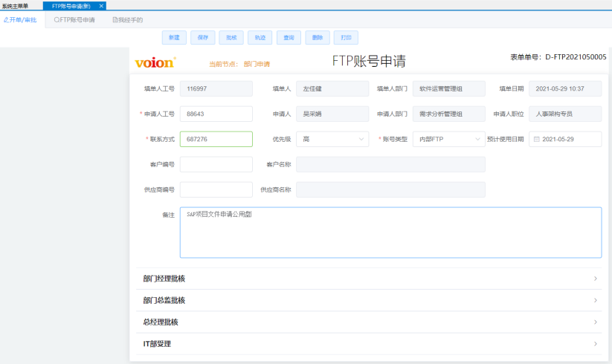Screen dimensions: 612x364
Task: Click the 填单人 field showing 左佳健
Action: pos(332,89)
